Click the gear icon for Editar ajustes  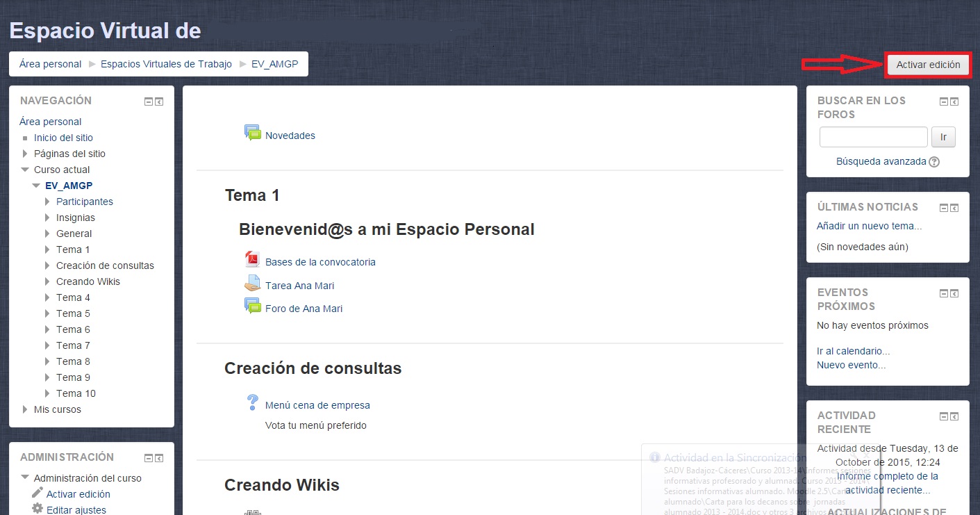(x=38, y=509)
